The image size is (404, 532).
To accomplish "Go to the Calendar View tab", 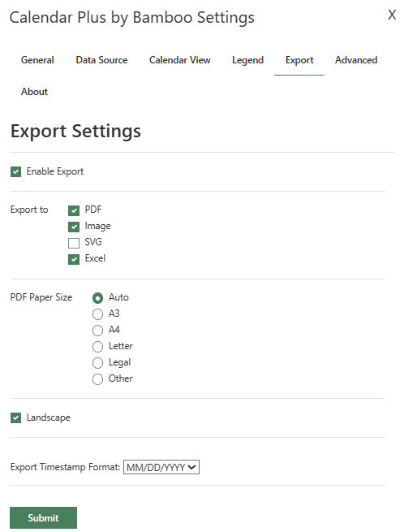I will pos(179,60).
